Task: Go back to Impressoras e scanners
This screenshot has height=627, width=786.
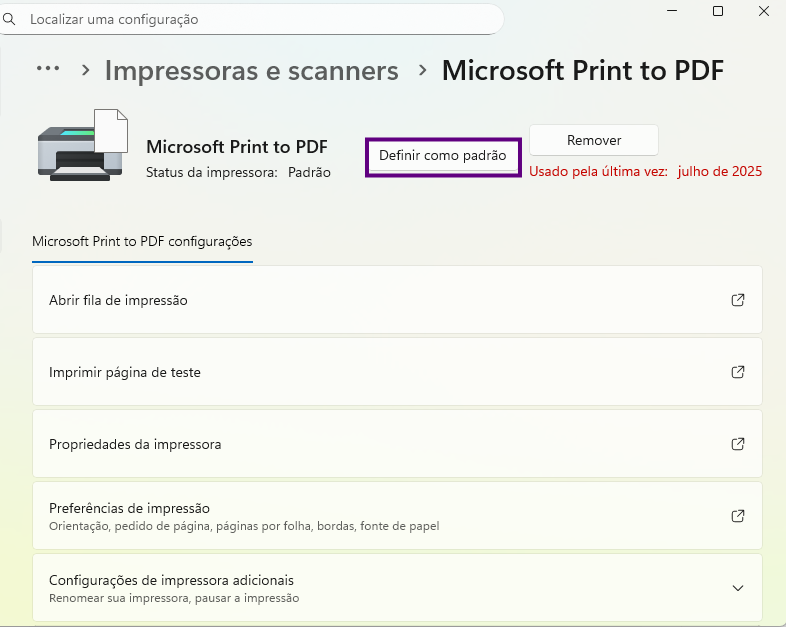Action: coord(251,71)
